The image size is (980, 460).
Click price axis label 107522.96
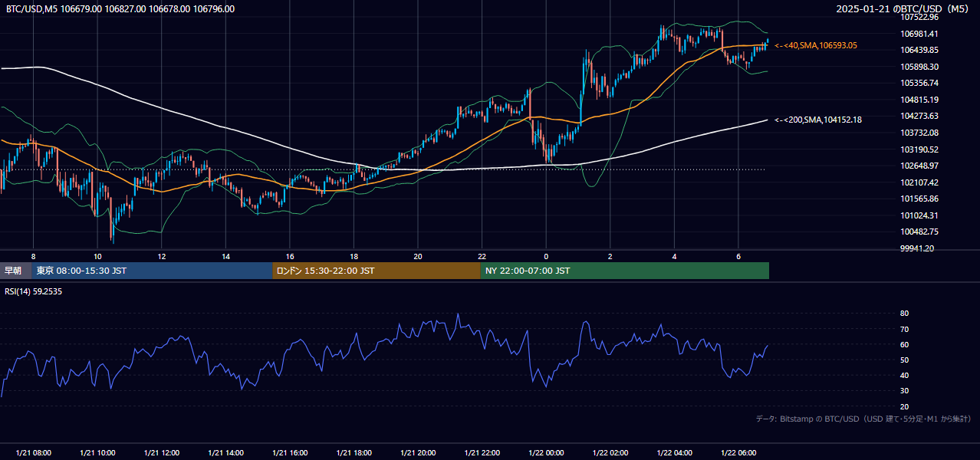point(919,17)
